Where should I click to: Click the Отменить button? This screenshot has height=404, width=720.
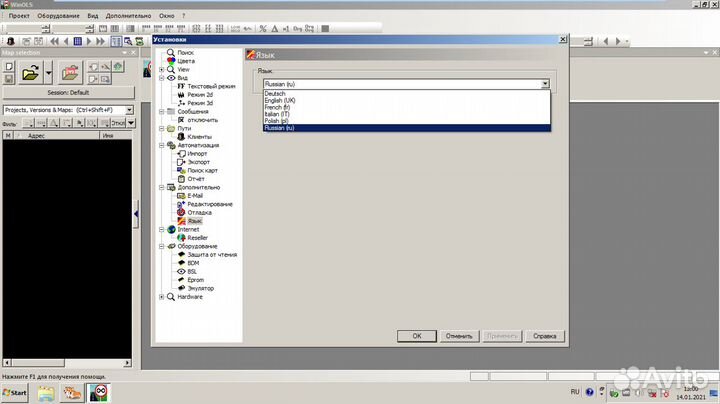pyautogui.click(x=459, y=336)
